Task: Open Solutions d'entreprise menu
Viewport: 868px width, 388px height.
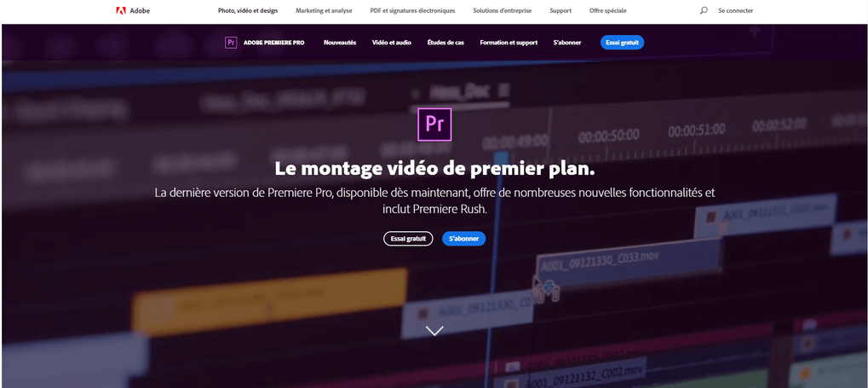Action: click(x=503, y=10)
